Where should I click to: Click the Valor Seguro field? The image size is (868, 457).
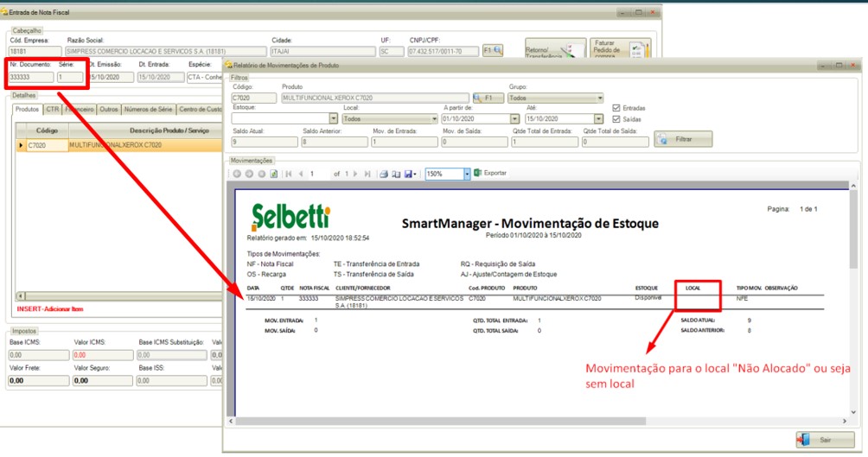tap(103, 381)
